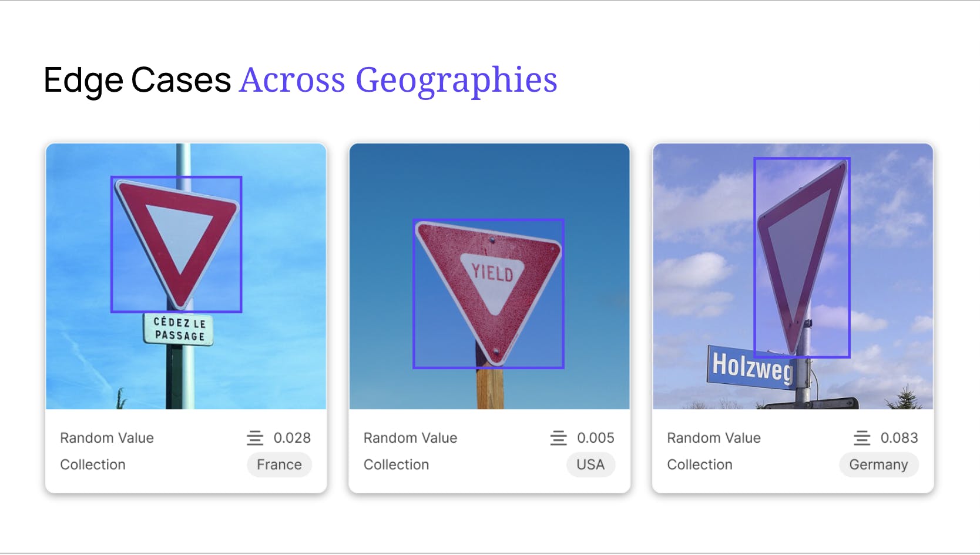The image size is (980, 555).
Task: Click the 0.083 random value number
Action: pyautogui.click(x=899, y=438)
